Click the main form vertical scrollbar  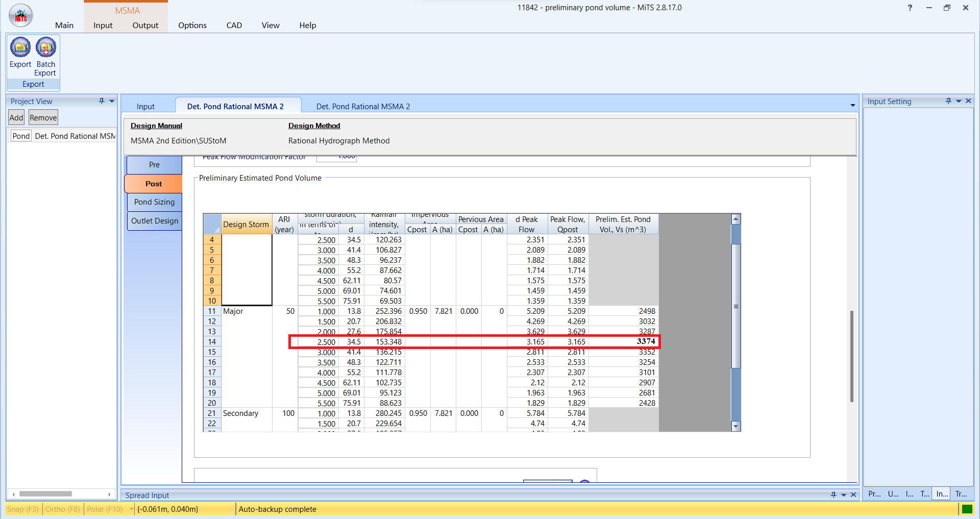851,356
